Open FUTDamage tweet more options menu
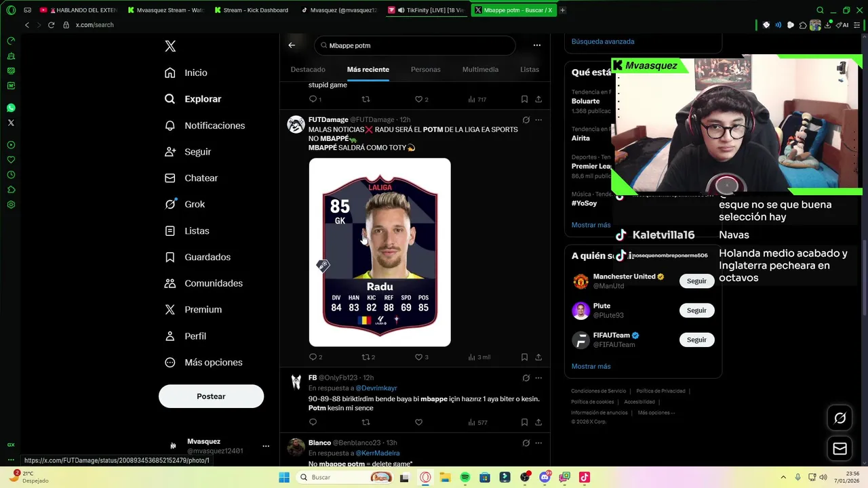The height and width of the screenshot is (488, 868). [538, 120]
